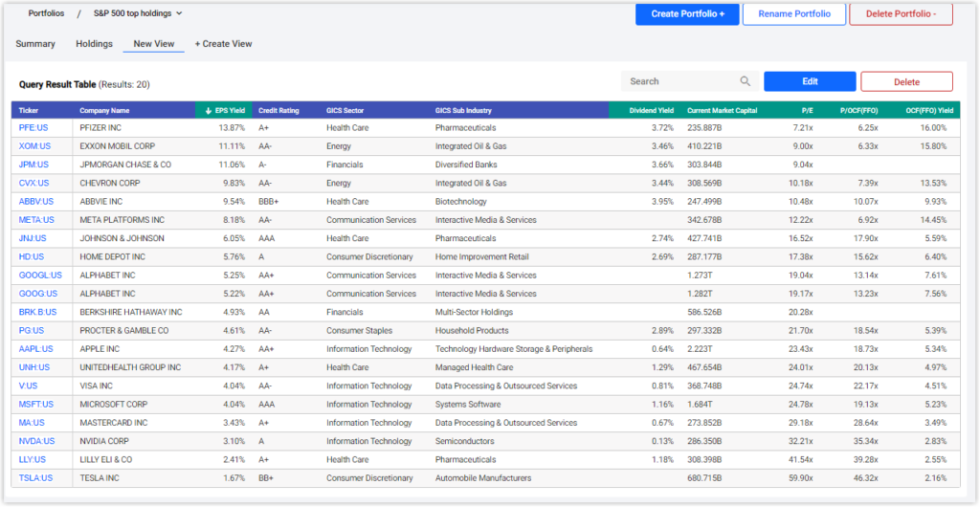
Task: Click the Delete view button
Action: 907,82
